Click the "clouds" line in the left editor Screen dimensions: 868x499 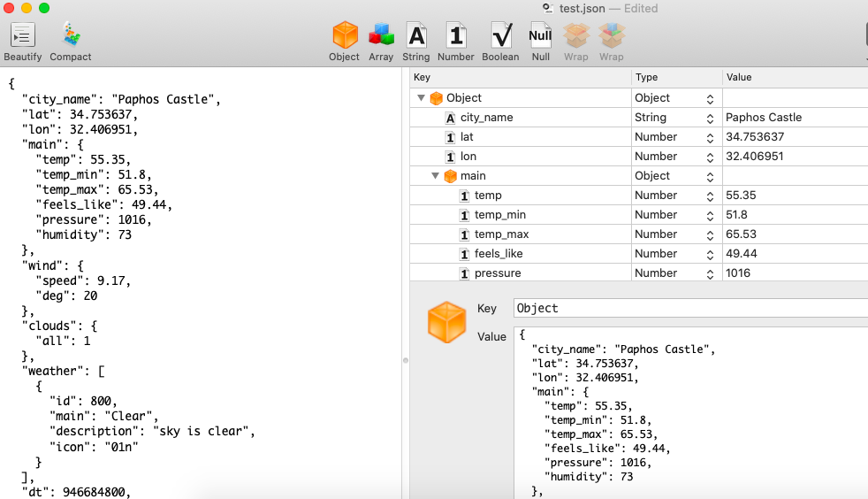60,326
